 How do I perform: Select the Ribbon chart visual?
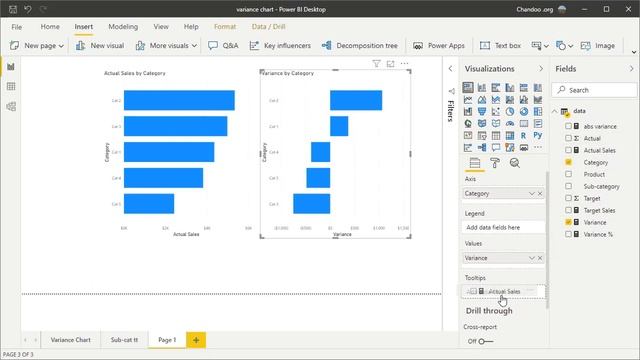[538, 100]
